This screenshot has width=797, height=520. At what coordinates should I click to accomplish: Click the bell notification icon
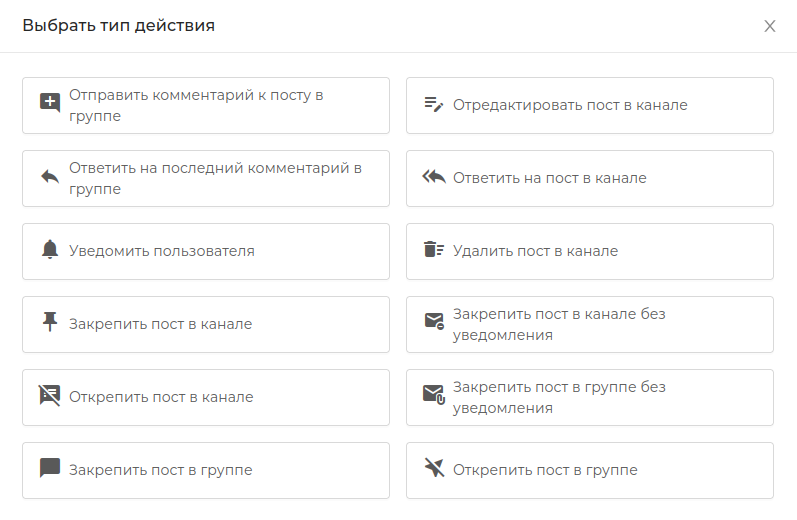[x=50, y=250]
